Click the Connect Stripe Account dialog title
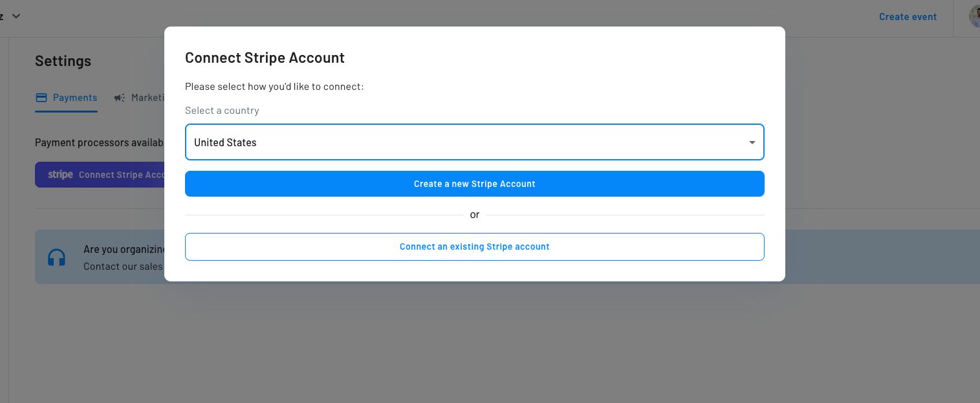Image resolution: width=980 pixels, height=403 pixels. [265, 58]
